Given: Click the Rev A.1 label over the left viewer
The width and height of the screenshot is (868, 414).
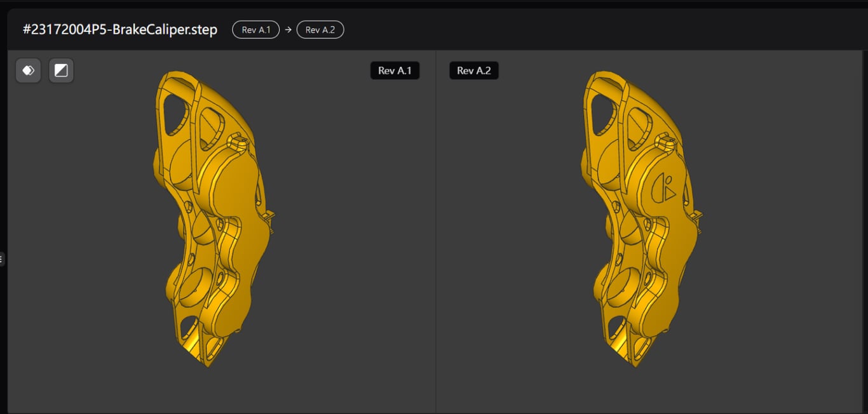Looking at the screenshot, I should tap(395, 70).
